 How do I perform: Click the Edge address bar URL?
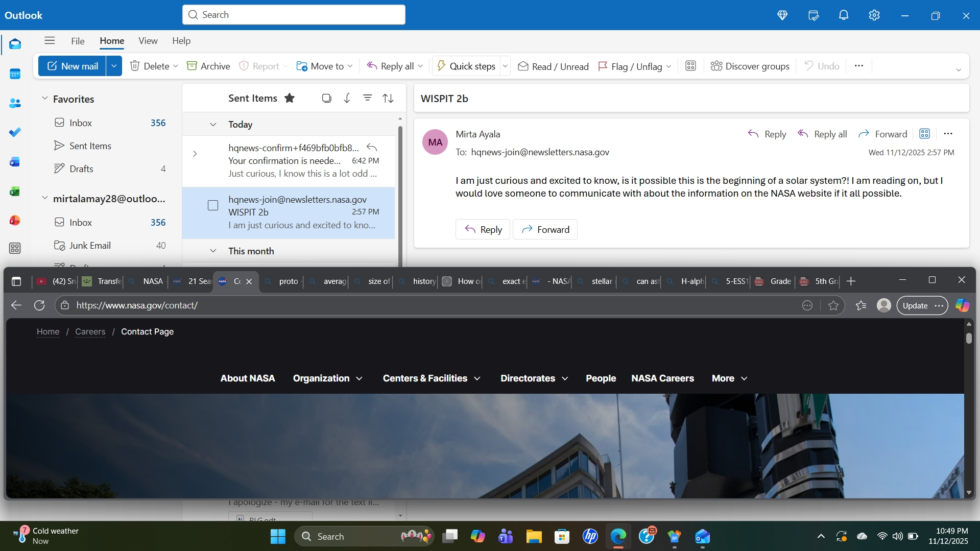(137, 305)
